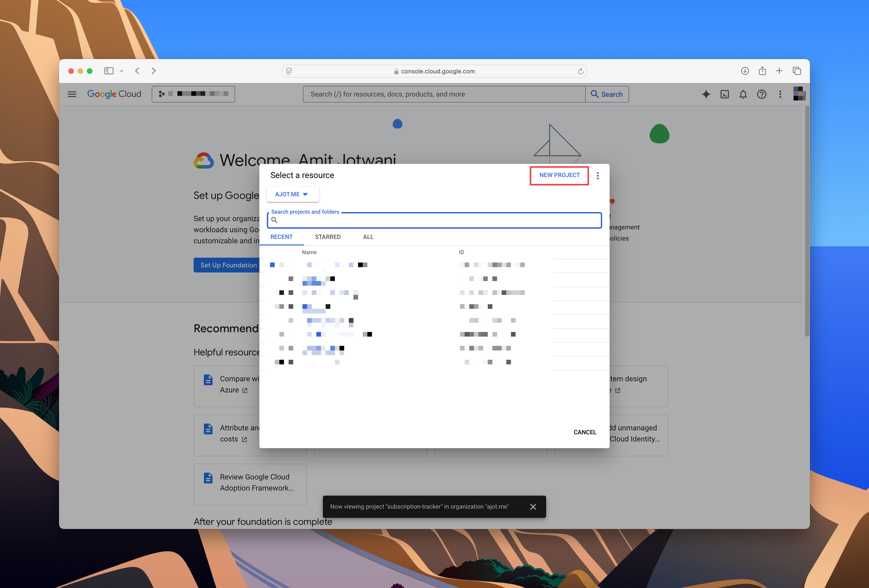Open the header three-dot settings menu
The image size is (869, 588).
click(x=780, y=94)
